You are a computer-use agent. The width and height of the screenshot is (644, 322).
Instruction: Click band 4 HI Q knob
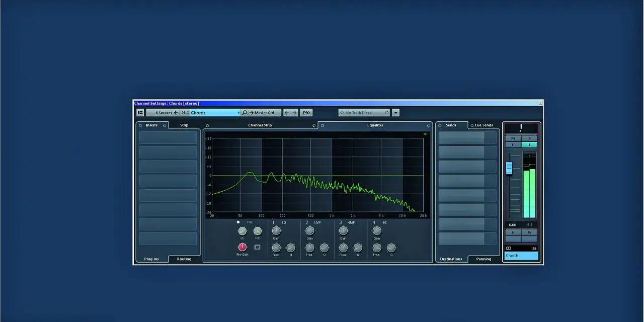391,248
